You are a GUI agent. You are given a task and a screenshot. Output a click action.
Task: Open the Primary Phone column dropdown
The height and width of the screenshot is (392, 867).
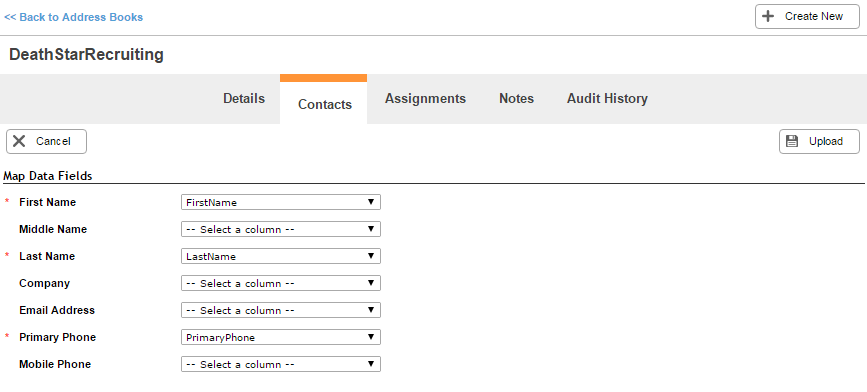coord(281,337)
